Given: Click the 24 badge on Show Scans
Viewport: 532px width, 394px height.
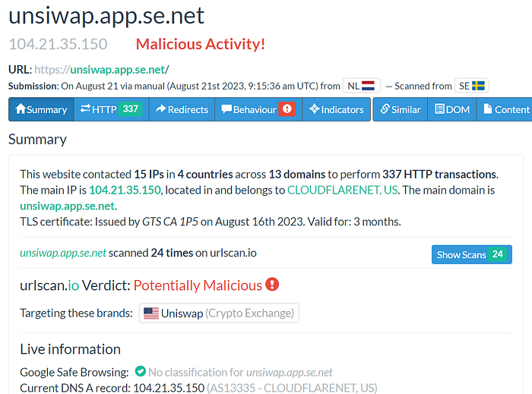Looking at the screenshot, I should click(x=497, y=254).
